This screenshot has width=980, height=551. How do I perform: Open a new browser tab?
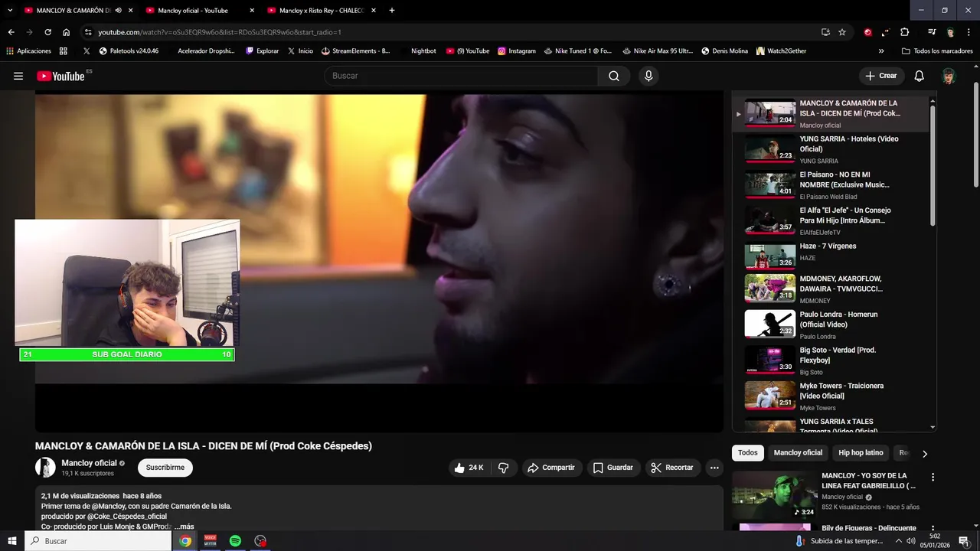pos(392,11)
